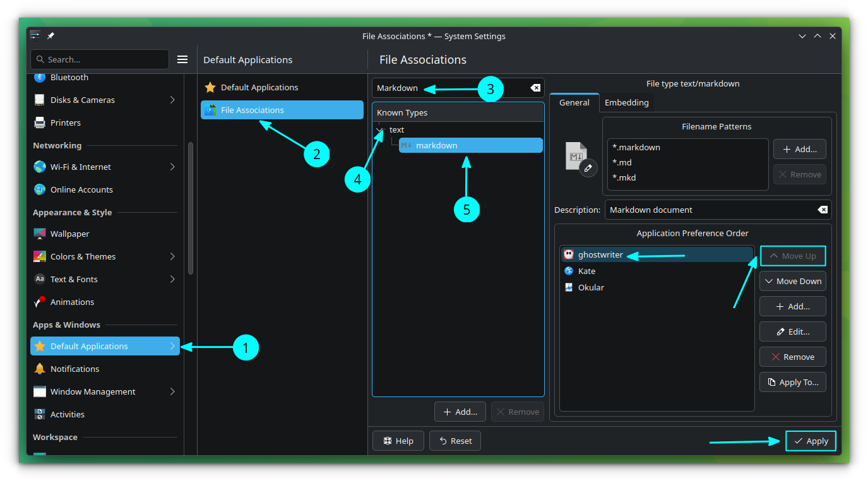Click the Reset button
This screenshot has width=868, height=483.
point(455,441)
